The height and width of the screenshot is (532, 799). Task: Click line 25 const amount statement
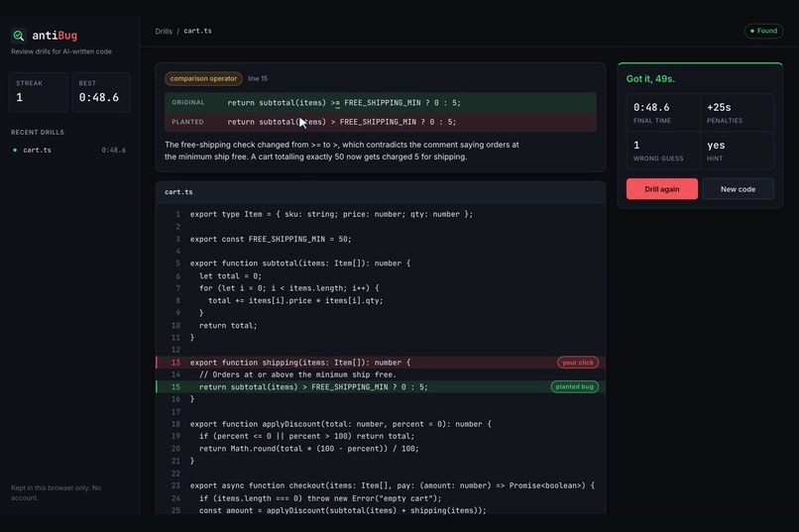343,510
